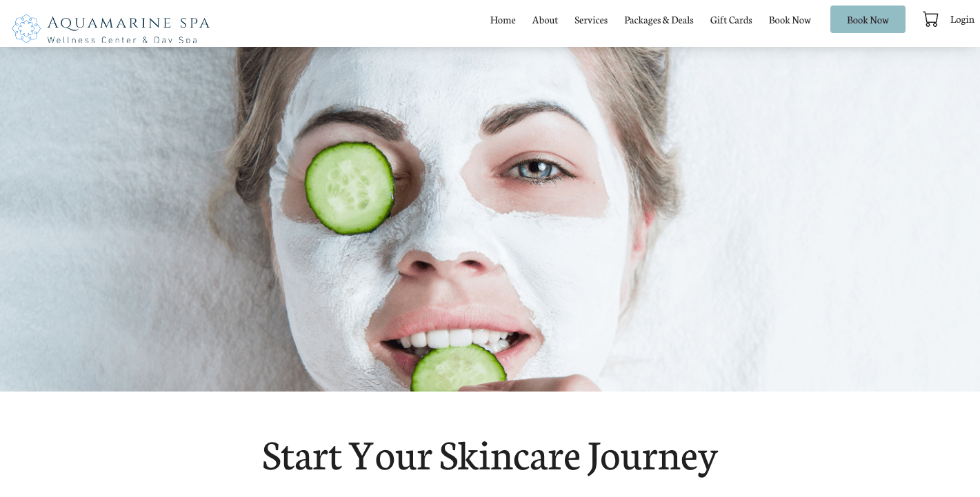Click the teal Book Now button

[868, 19]
